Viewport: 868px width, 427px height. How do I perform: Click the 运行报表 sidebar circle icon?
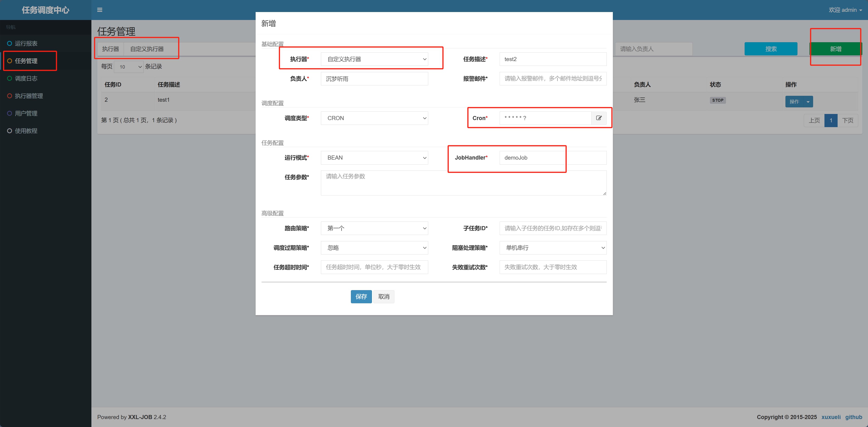(10, 44)
